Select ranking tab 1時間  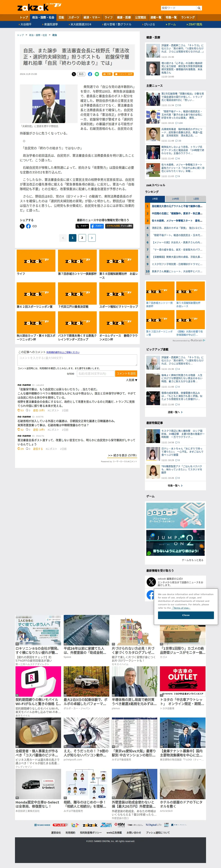coord(155,199)
